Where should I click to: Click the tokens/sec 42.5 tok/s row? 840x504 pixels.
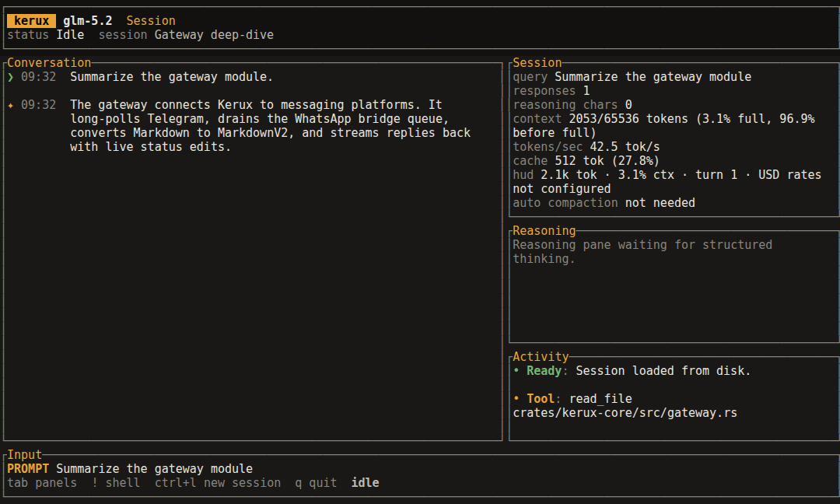(x=586, y=147)
